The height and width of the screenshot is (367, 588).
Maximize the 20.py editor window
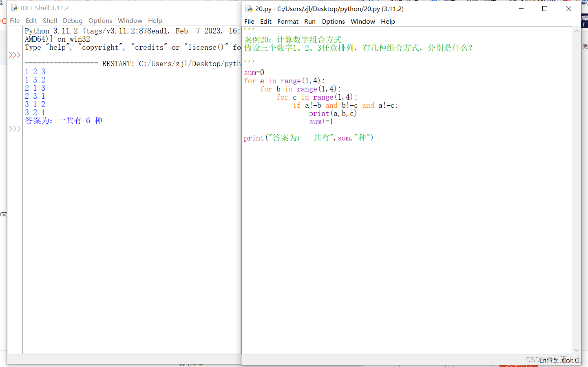click(545, 9)
